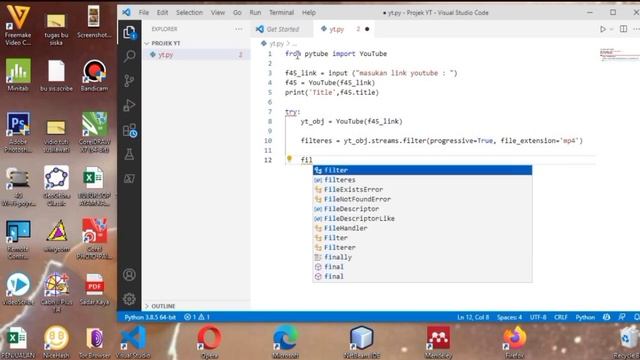
Task: Click Ln 12, Col 8 status entry
Action: point(473,317)
